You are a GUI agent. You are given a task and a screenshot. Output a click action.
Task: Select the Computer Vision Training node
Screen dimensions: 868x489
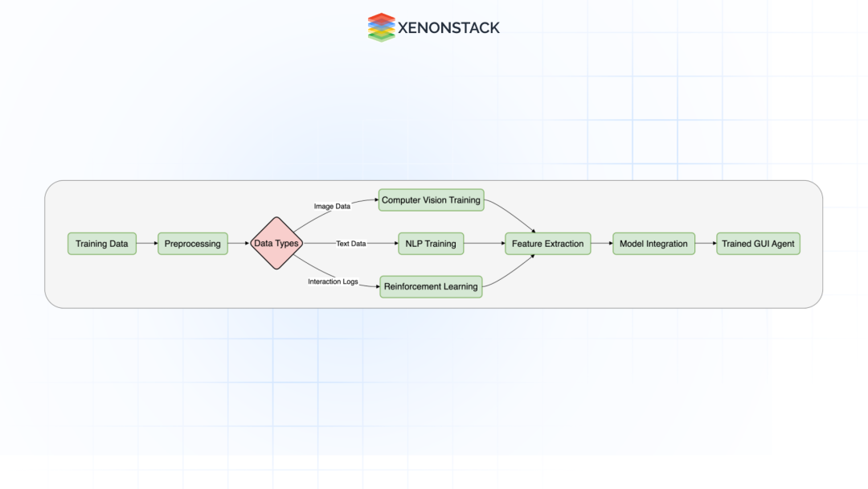point(432,200)
